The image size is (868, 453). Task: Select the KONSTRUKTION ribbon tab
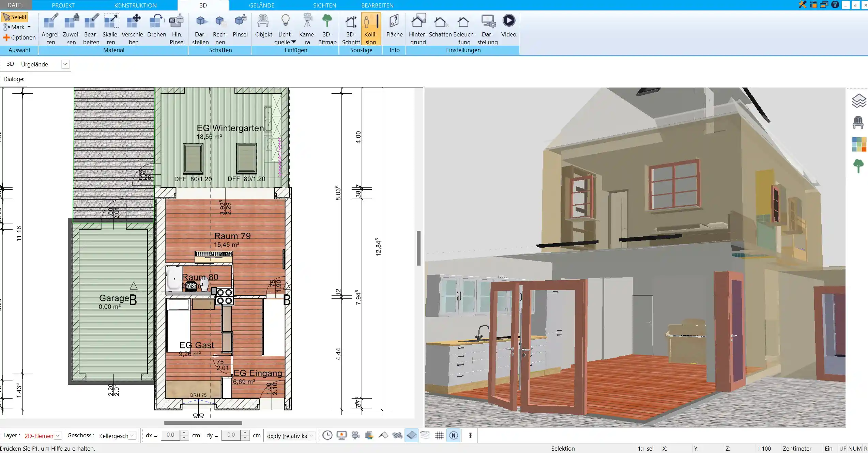tap(135, 5)
